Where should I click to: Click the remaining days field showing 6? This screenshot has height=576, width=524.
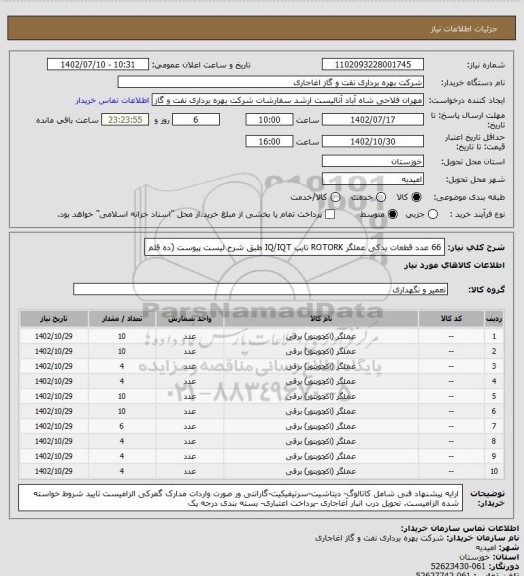pyautogui.click(x=196, y=120)
